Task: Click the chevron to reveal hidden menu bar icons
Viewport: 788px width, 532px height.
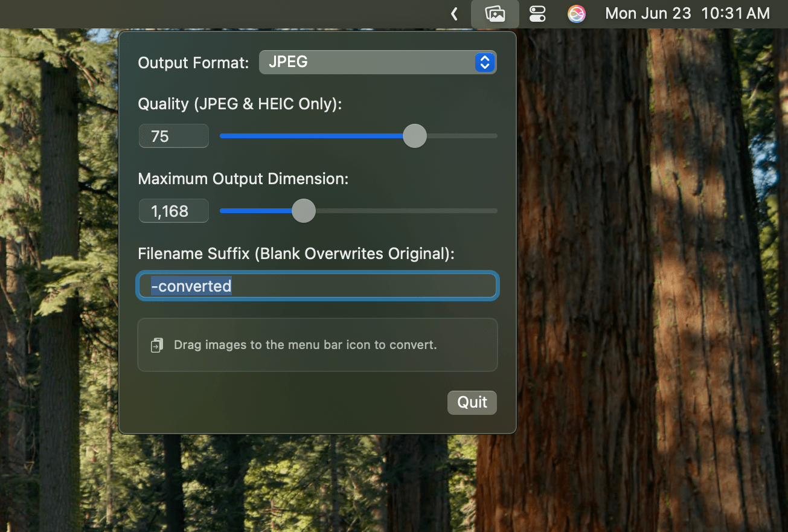Action: pos(453,13)
